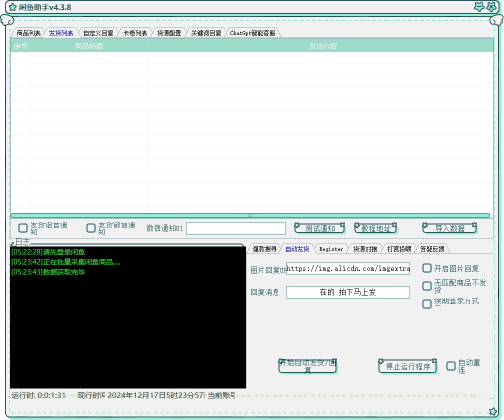Click the star logo icon in the title bar
The image size is (504, 420).
(12, 7)
